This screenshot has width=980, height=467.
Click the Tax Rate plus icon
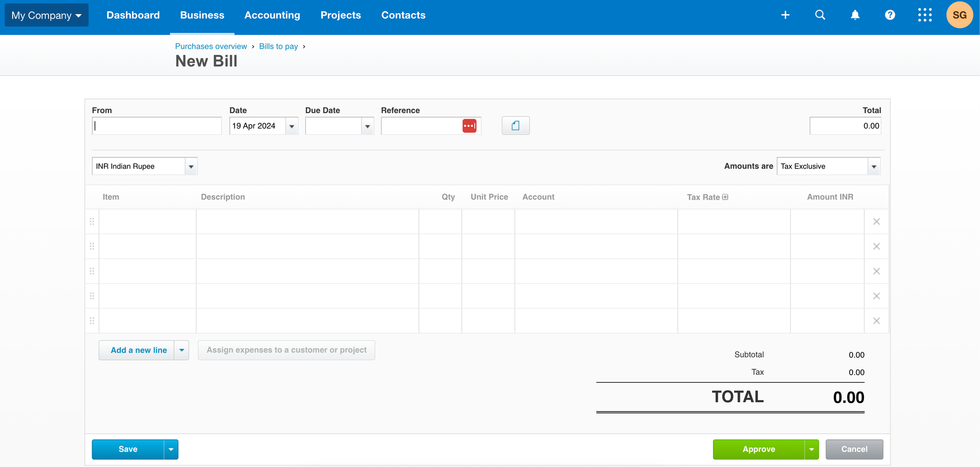pos(725,197)
